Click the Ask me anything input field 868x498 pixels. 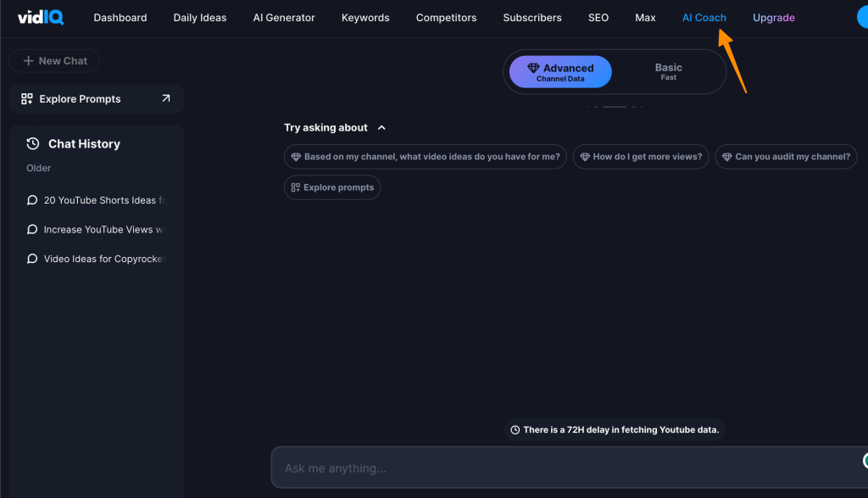[x=559, y=468]
